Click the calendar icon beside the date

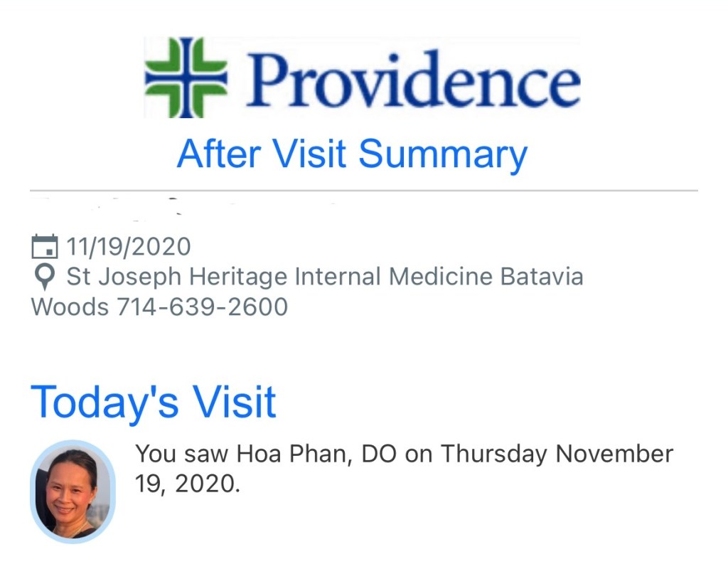[44, 247]
